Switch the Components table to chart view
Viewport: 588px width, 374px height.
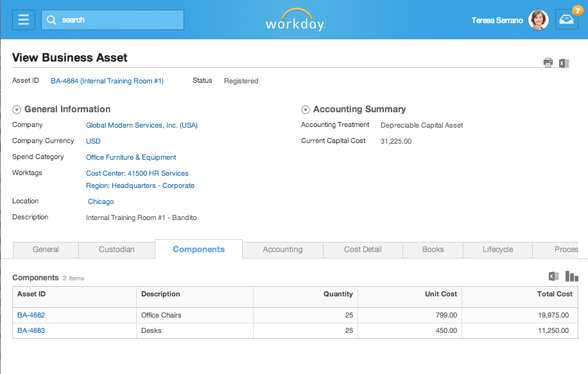(x=571, y=276)
